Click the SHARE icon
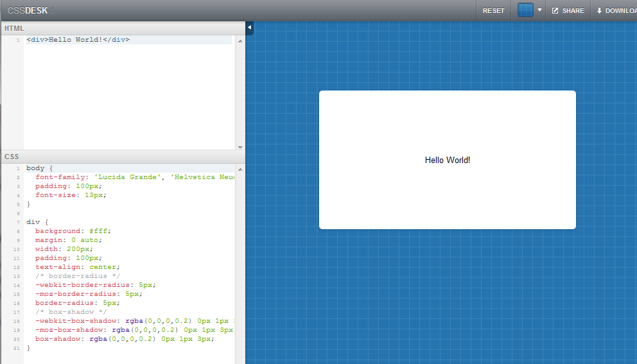Screen dimensions: 637x364 point(555,10)
